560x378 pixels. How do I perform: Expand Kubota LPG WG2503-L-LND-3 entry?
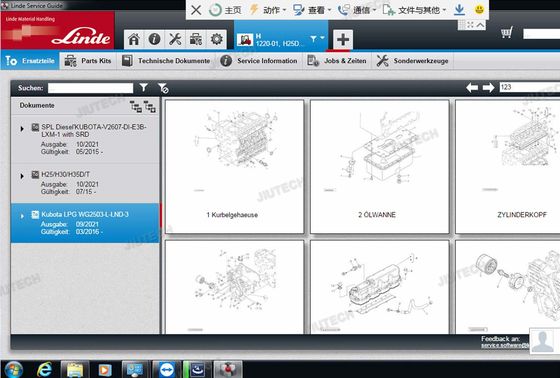pyautogui.click(x=22, y=216)
